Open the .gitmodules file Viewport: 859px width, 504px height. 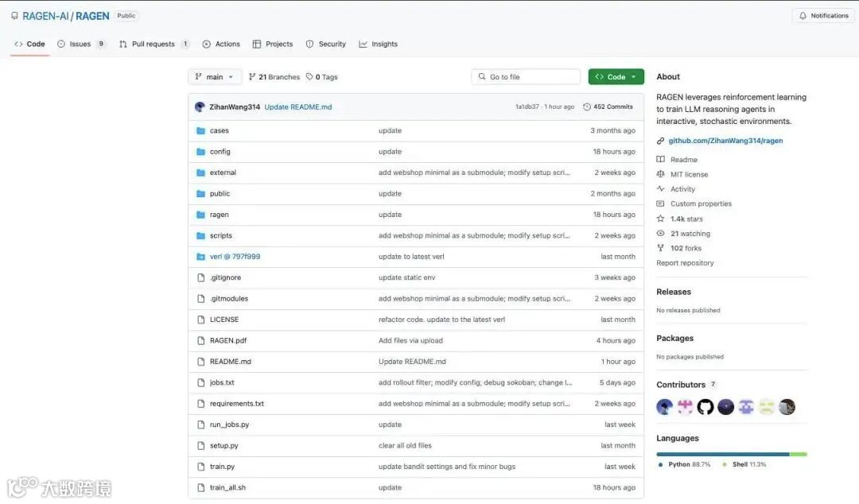(x=229, y=299)
